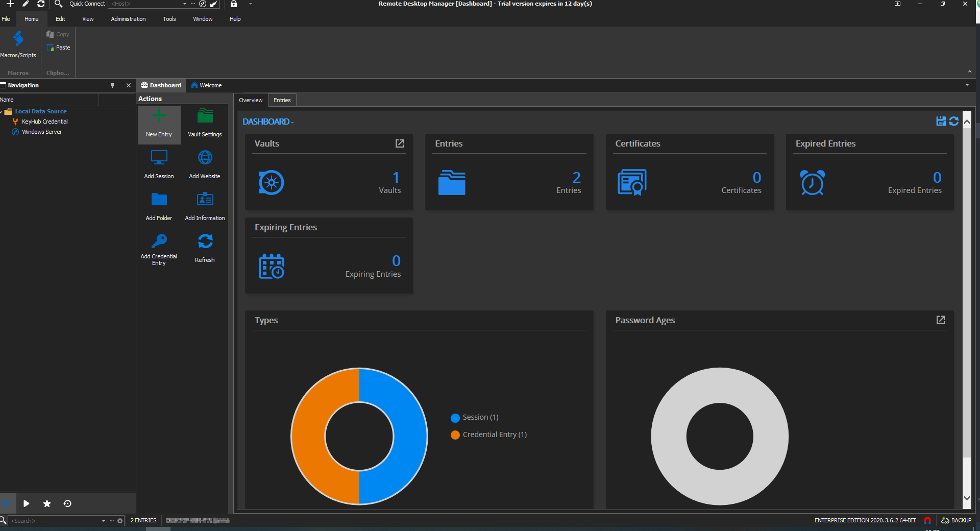Click the recent history icon in navigation footer
The width and height of the screenshot is (980, 531).
pyautogui.click(x=67, y=503)
